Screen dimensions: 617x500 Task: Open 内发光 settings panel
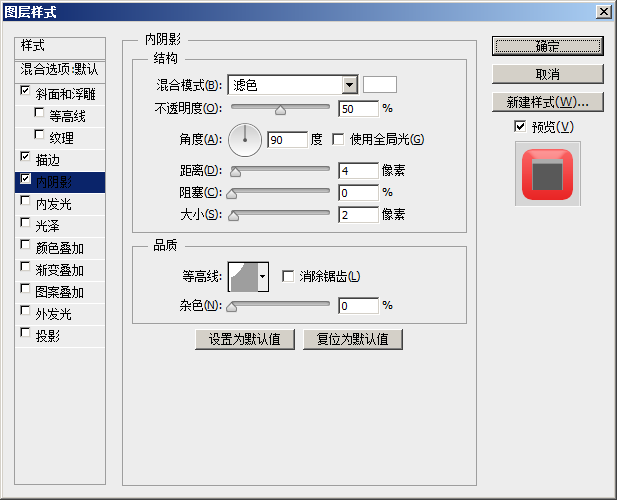tap(54, 204)
